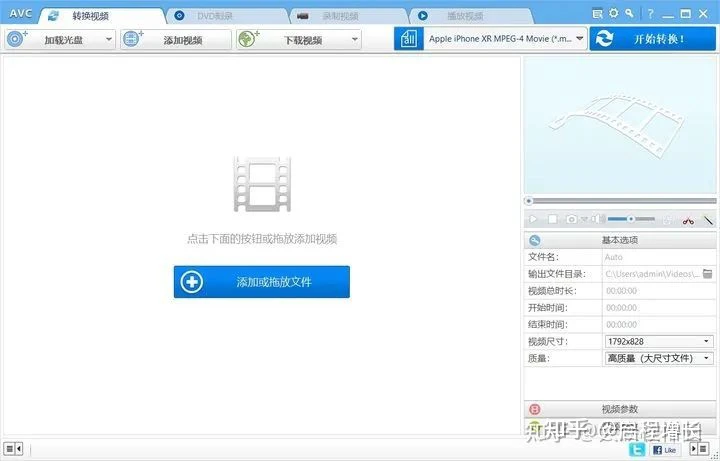
Task: Click the magic wand effects icon
Action: 709,220
